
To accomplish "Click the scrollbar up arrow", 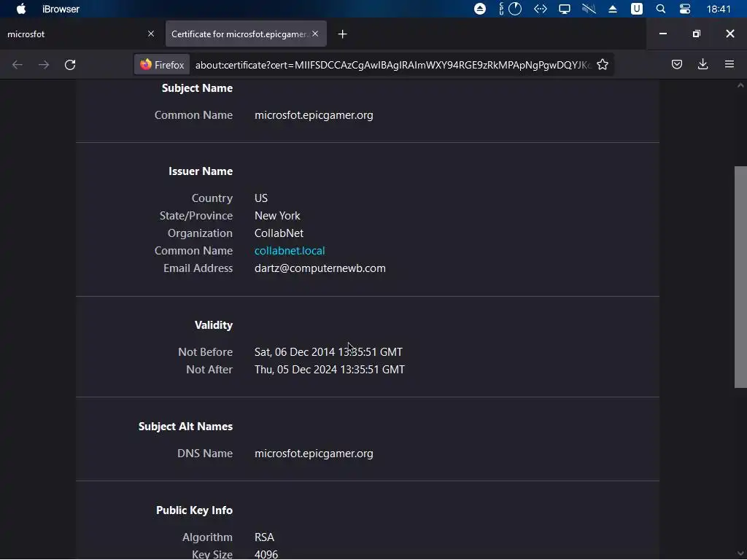I will 740,86.
